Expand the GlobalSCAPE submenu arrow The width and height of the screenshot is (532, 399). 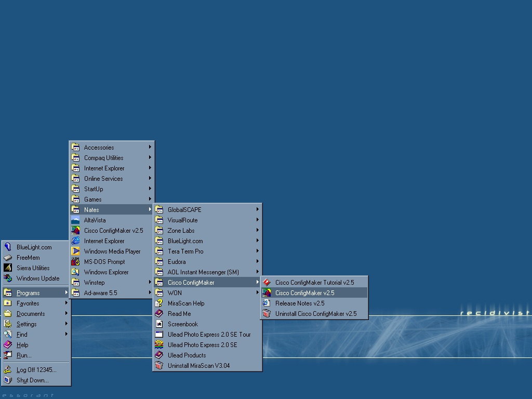coord(258,210)
